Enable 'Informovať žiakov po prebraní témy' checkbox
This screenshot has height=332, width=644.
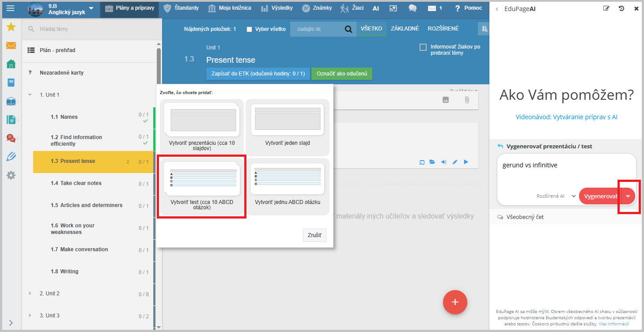point(423,47)
